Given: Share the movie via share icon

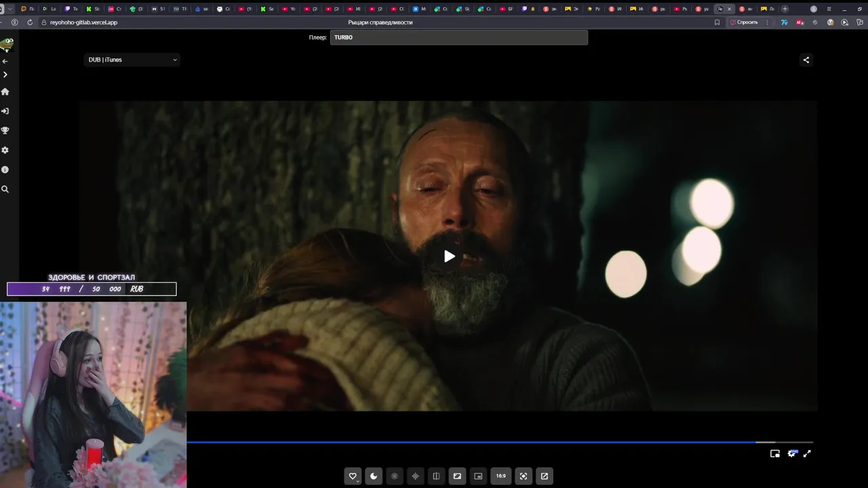Looking at the screenshot, I should coord(806,60).
